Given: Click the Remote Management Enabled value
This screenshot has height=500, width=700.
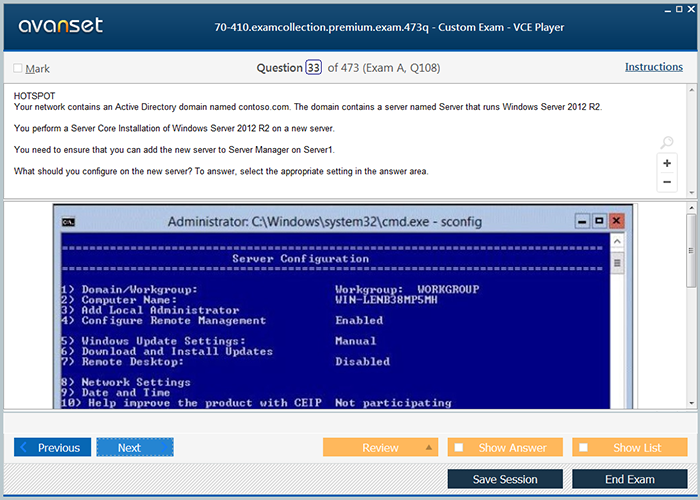Looking at the screenshot, I should 359,321.
